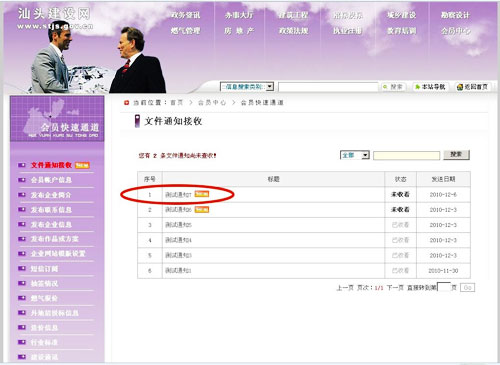This screenshot has height=365, width=500.
Task: Focus the page number jump field
Action: (x=444, y=287)
